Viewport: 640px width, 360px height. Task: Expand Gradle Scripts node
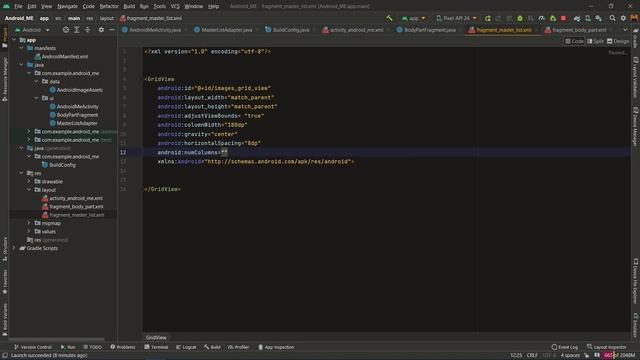(14, 248)
